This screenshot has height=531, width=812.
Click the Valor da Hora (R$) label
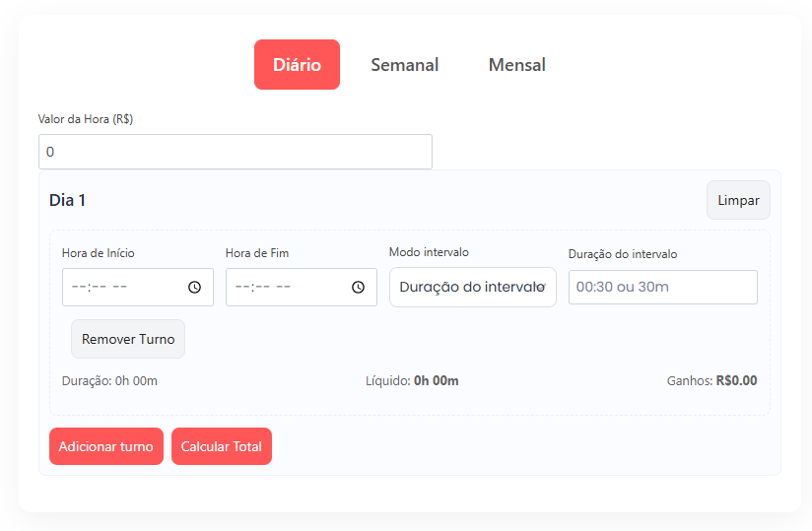point(86,119)
